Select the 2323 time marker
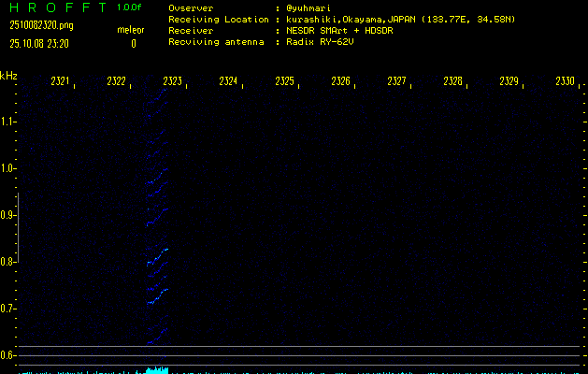Image resolution: width=588 pixels, height=374 pixels. 172,82
